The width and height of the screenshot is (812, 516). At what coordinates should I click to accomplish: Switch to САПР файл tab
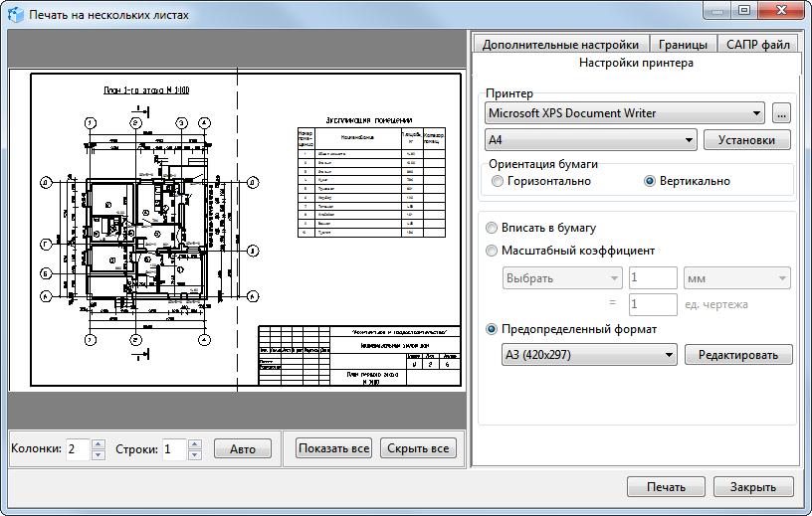click(x=758, y=45)
